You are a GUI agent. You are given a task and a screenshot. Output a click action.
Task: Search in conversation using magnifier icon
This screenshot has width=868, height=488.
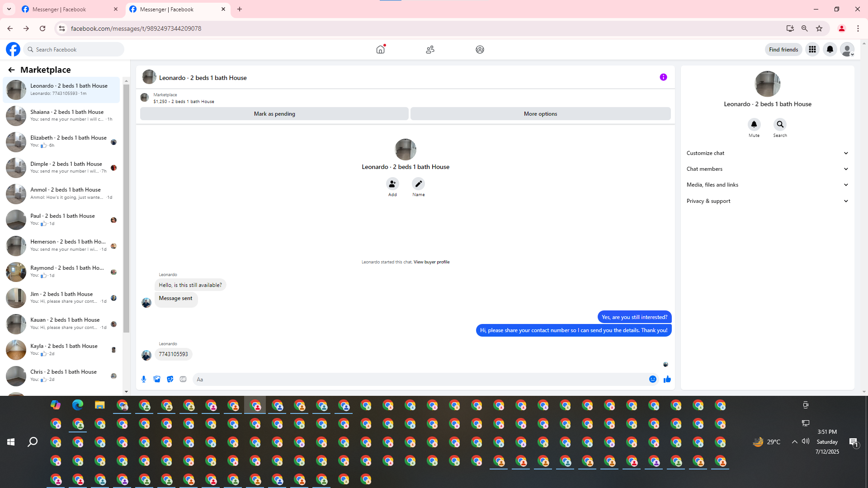(x=780, y=124)
